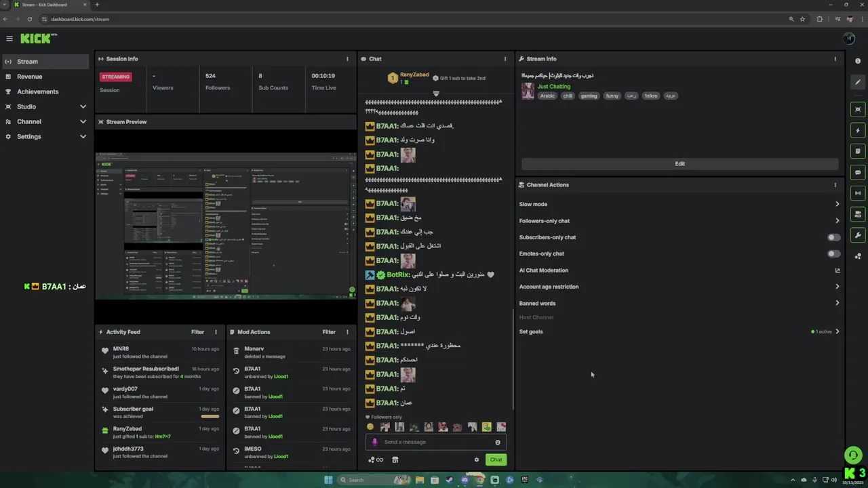Click the Stream Preview video thumbnail

pos(226,226)
